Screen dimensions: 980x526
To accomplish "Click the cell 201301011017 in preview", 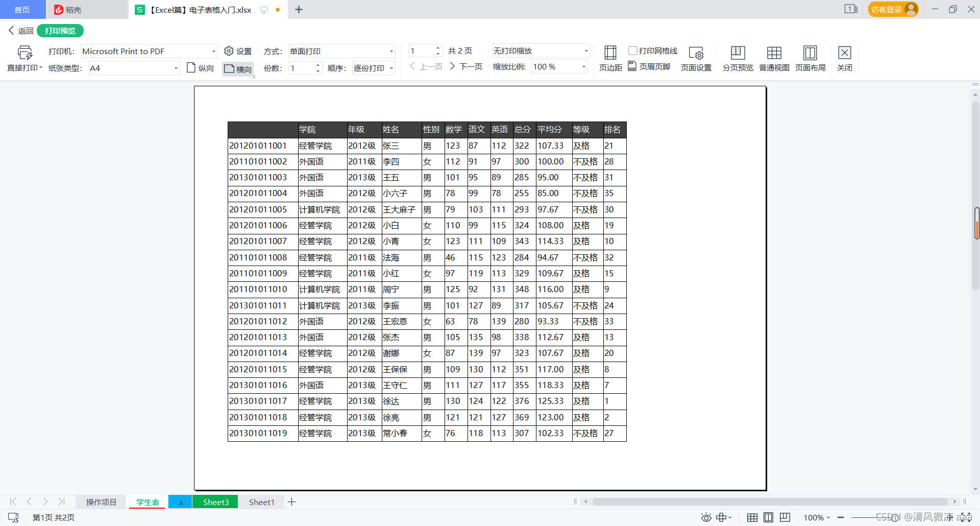I will pos(262,401).
